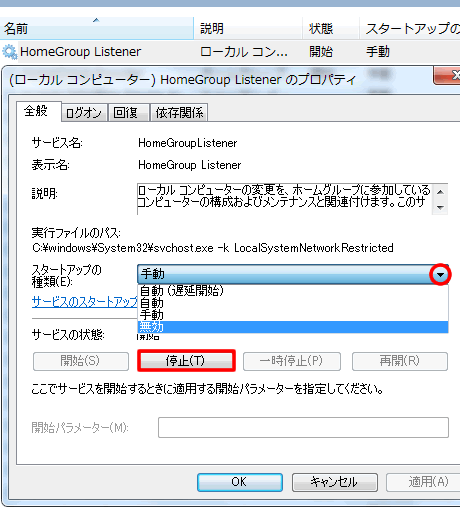Image resolution: width=460 pixels, height=507 pixels.
Task: Click the description text box
Action: 284,199
